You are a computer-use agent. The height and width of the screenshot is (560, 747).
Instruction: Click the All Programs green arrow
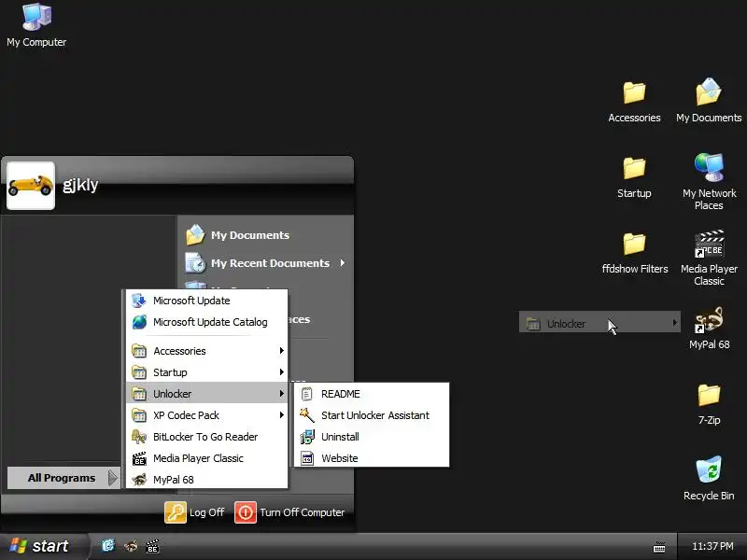[x=112, y=478]
